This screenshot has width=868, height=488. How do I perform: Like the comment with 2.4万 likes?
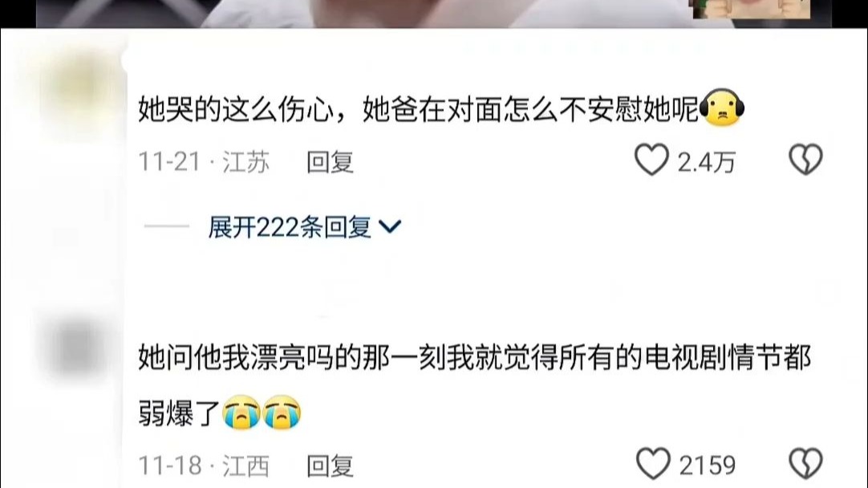pyautogui.click(x=651, y=160)
